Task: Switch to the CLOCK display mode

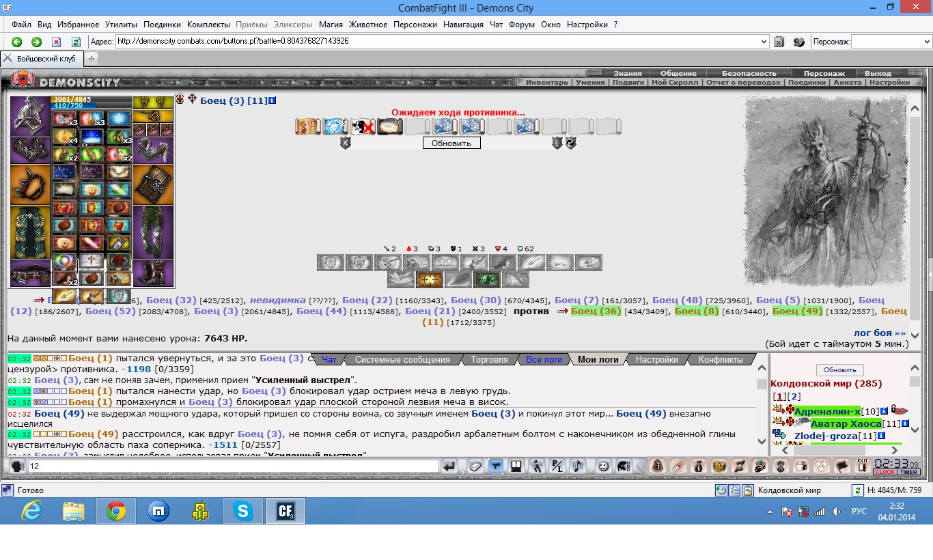Action: [885, 473]
